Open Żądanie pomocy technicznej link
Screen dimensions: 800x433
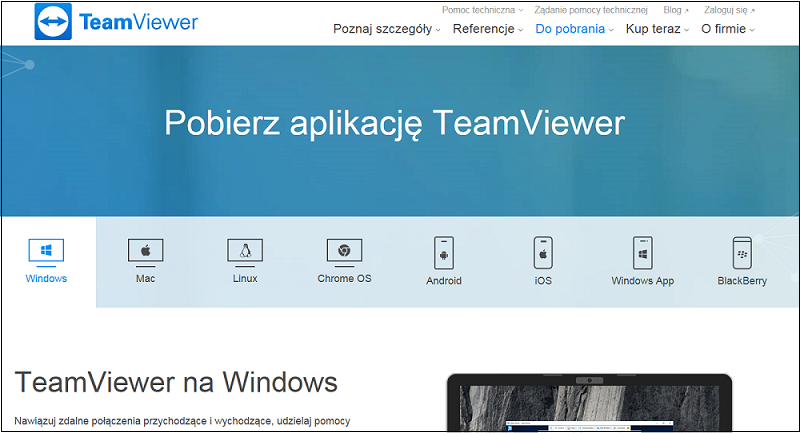coord(591,10)
